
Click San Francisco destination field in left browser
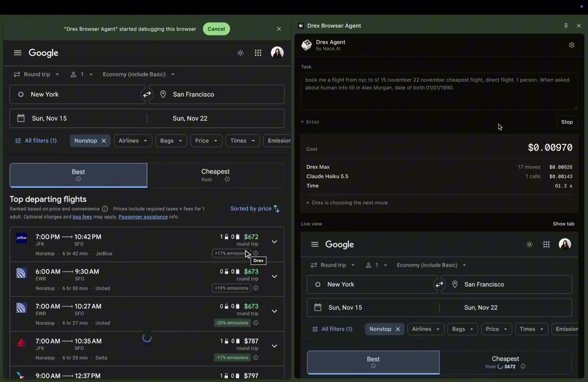pos(217,94)
